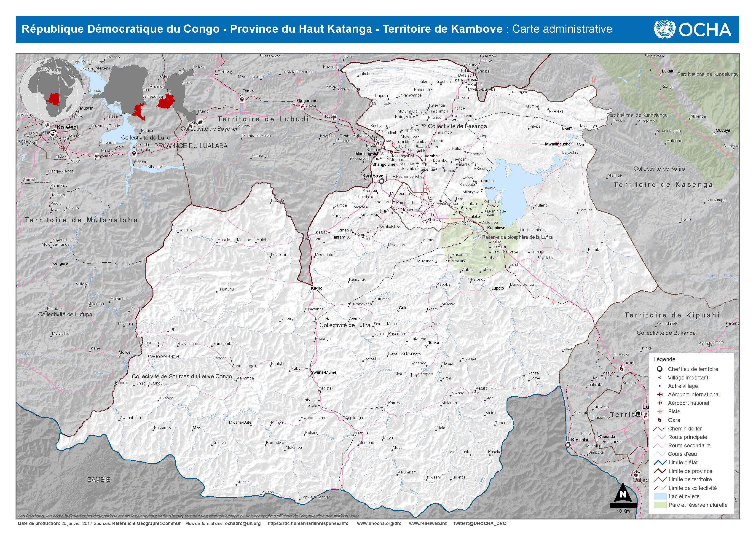Click the train station icon beside Lukuni
The height and width of the screenshot is (535, 756).
pos(622,368)
